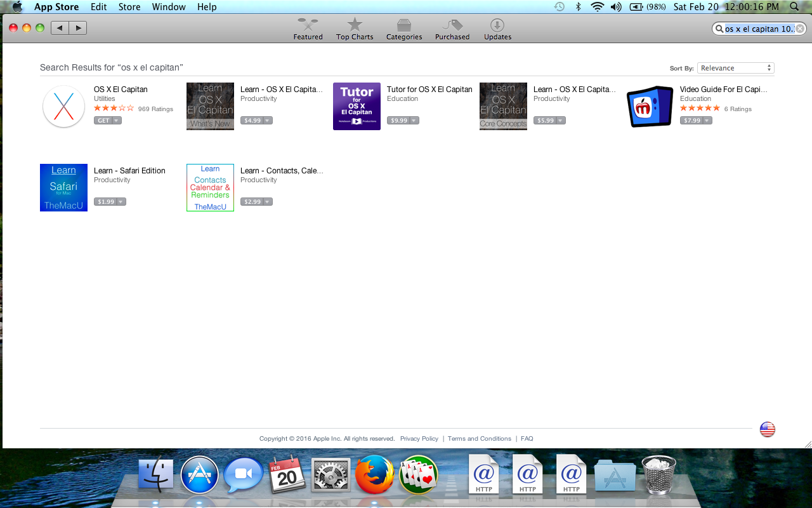Buy the Video Guide at $7.99
This screenshot has height=508, width=812.
(x=692, y=121)
